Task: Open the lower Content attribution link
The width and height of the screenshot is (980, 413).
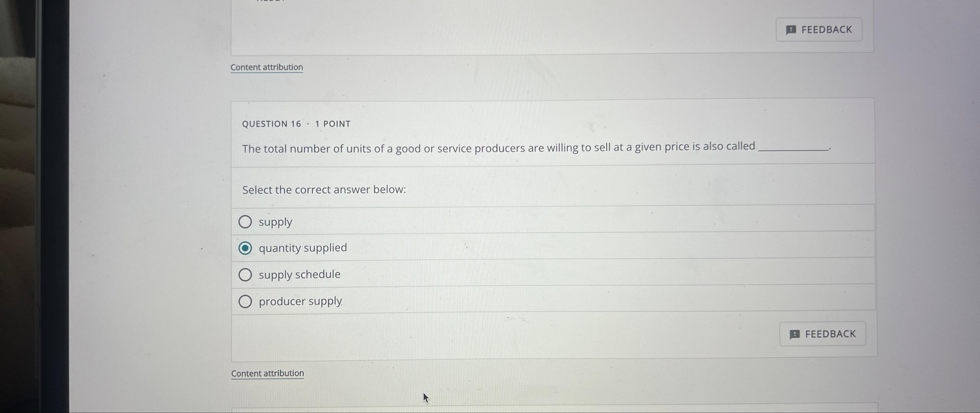Action: [267, 373]
